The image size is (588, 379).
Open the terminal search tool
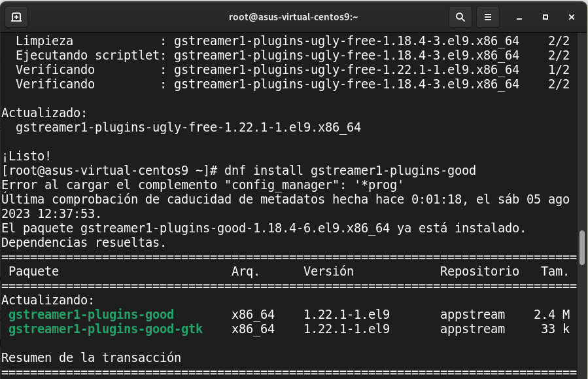coord(460,16)
